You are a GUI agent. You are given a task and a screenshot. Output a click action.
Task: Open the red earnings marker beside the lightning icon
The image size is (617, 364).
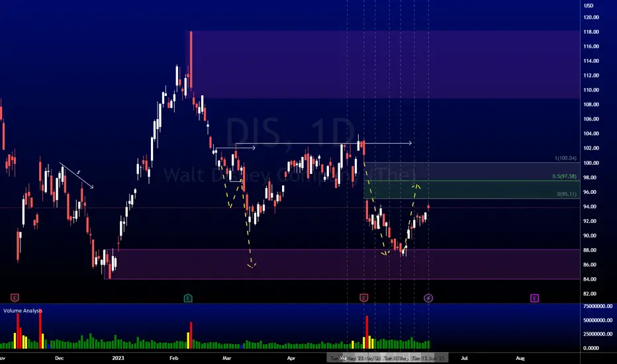coord(363,298)
